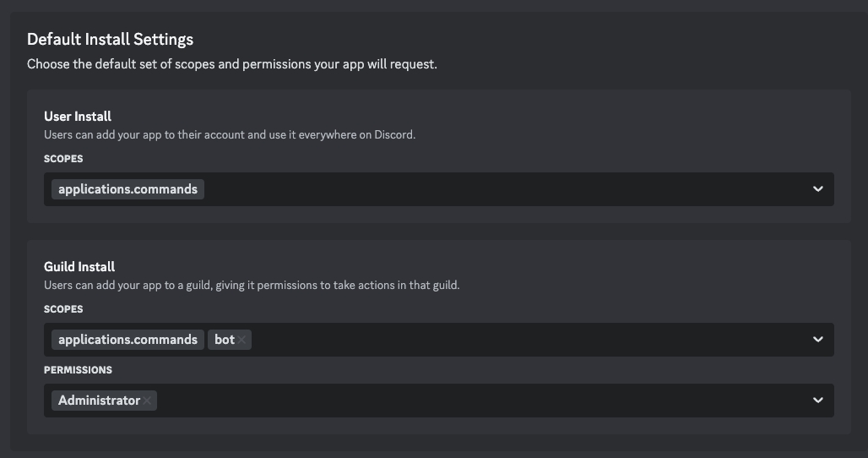The width and height of the screenshot is (868, 458).
Task: Click the User Install description text
Action: click(x=230, y=134)
